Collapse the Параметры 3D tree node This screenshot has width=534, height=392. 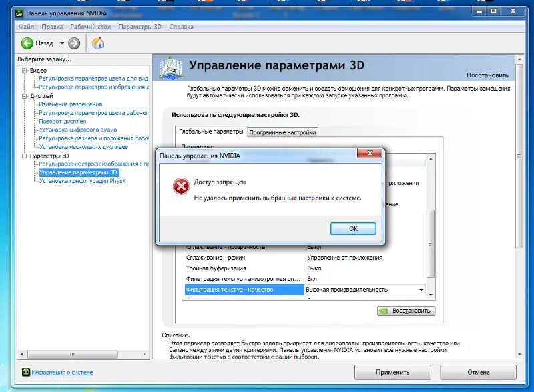(x=24, y=156)
